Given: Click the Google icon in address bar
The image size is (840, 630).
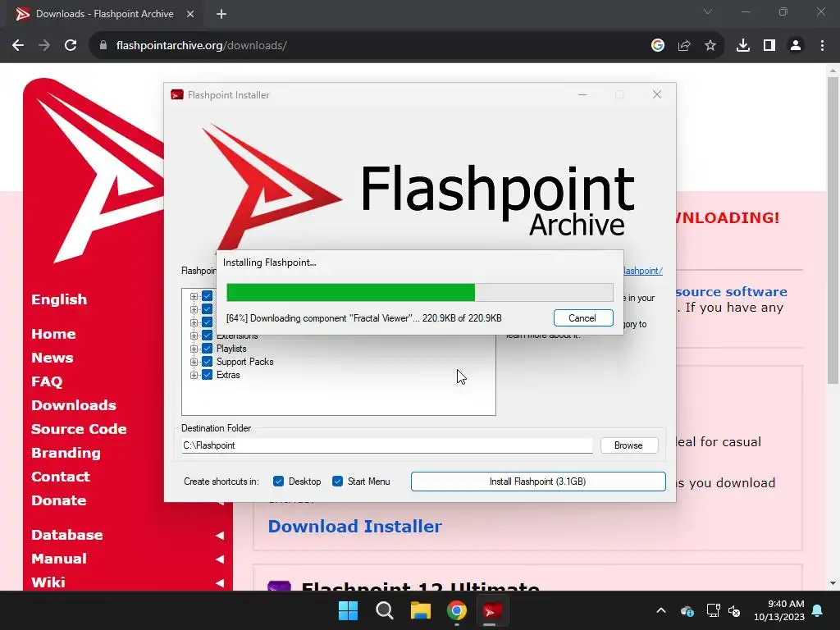Looking at the screenshot, I should 658,46.
